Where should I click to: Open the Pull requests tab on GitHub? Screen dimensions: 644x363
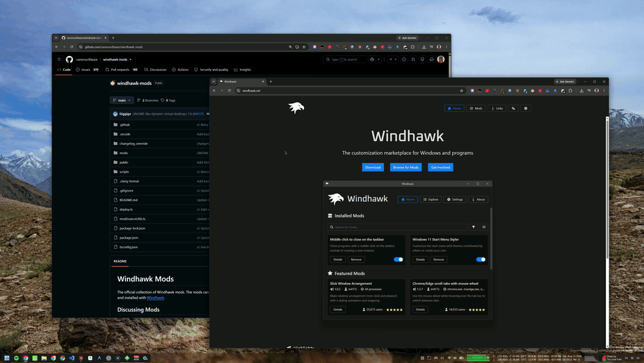[121, 70]
